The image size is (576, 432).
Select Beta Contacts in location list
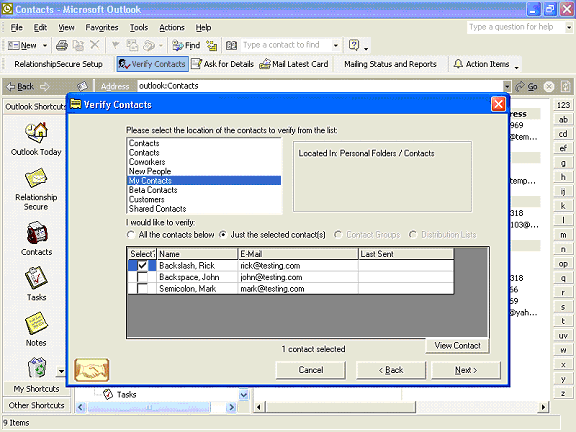pyautogui.click(x=204, y=190)
